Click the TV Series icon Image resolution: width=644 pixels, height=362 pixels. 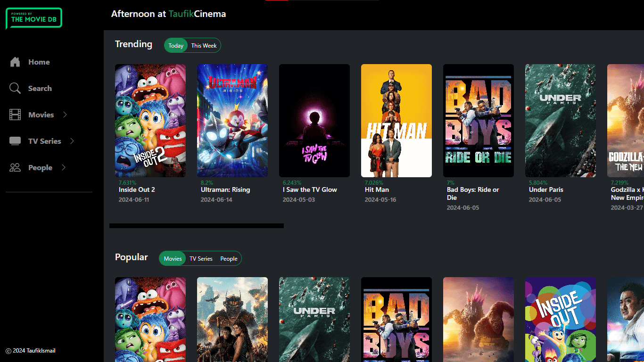(14, 141)
